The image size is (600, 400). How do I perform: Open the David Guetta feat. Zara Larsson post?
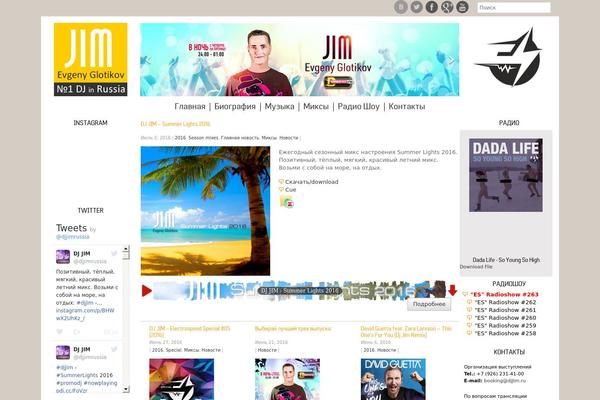406,331
